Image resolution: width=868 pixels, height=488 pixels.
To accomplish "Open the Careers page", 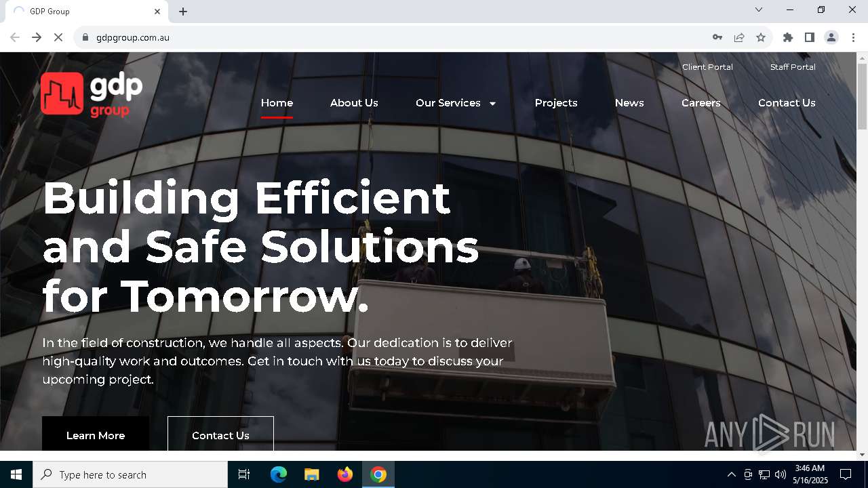I will pos(701,103).
